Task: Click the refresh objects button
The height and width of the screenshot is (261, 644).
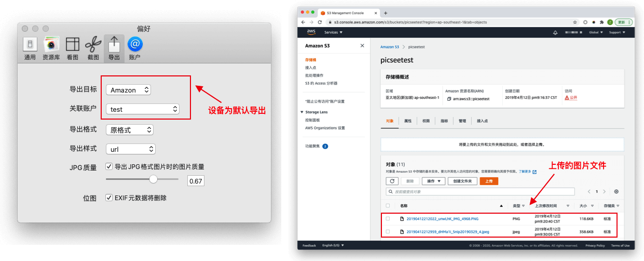Action: [x=392, y=181]
